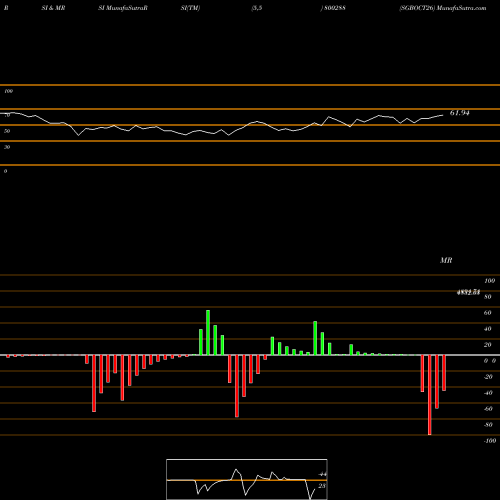Click the 23 value in mini chart
The image size is (500, 500).
tap(322, 486)
